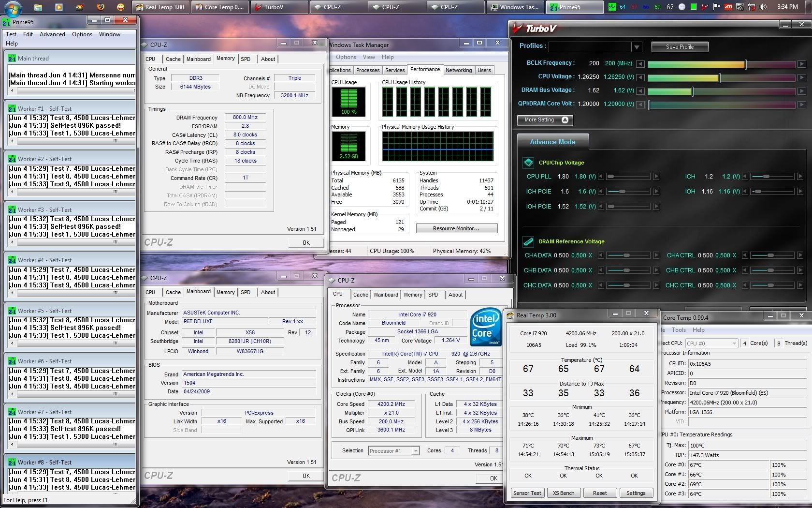The height and width of the screenshot is (508, 812).
Task: Click the Firefox icon in the taskbar
Action: tap(101, 7)
